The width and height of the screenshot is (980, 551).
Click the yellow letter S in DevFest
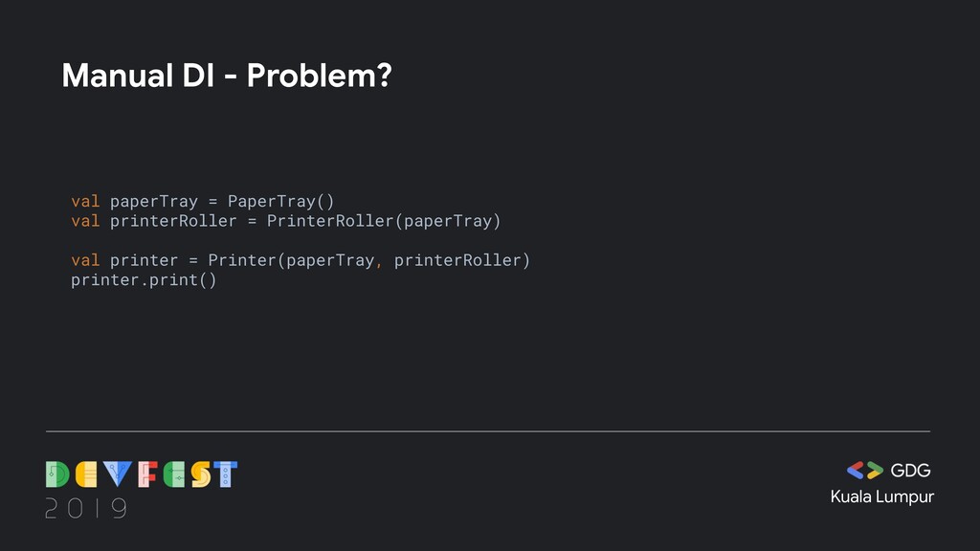coord(201,474)
